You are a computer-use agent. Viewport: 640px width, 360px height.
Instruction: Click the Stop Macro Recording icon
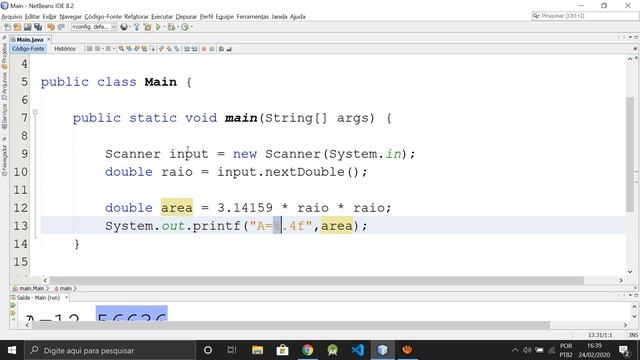coord(211,49)
